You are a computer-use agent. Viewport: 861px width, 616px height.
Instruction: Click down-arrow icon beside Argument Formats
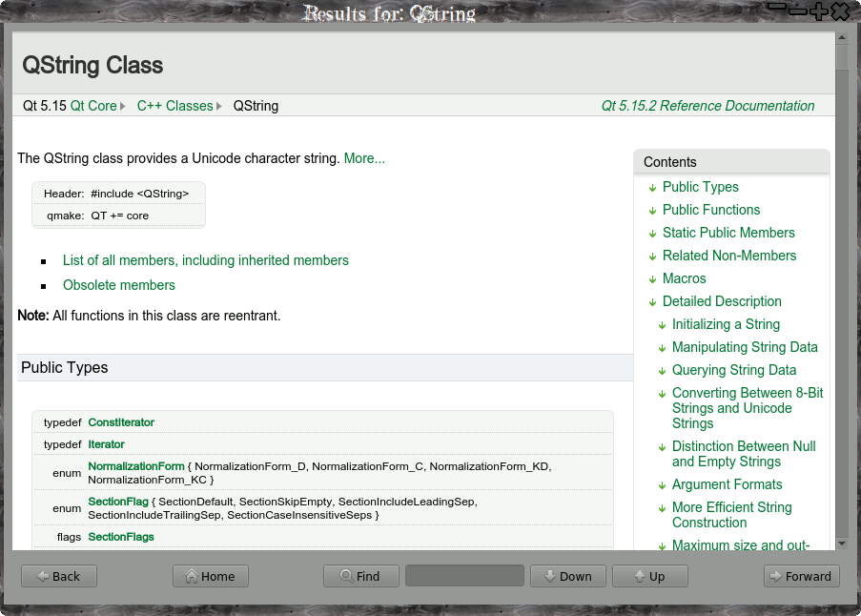(x=663, y=485)
